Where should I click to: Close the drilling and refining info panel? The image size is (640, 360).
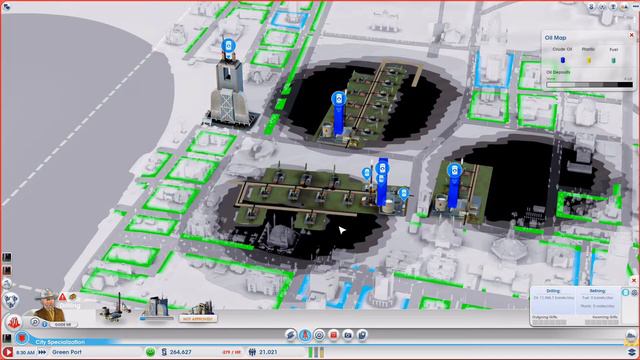tap(634, 280)
